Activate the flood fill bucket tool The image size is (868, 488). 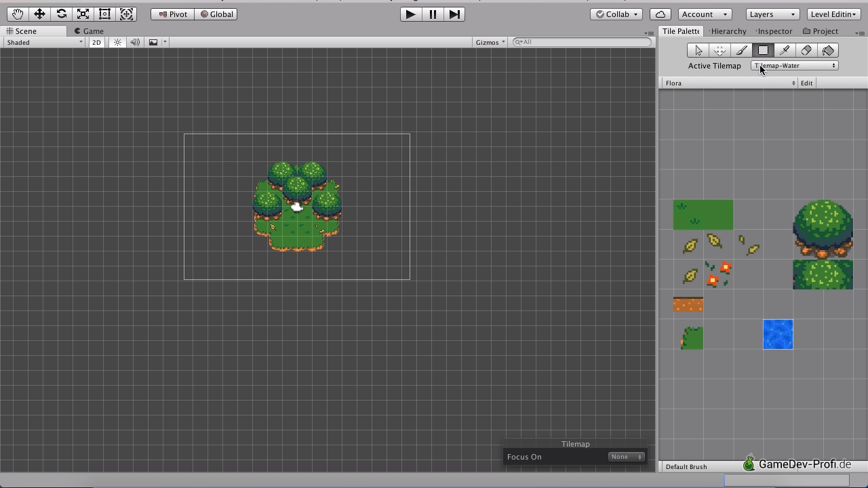[x=828, y=51]
